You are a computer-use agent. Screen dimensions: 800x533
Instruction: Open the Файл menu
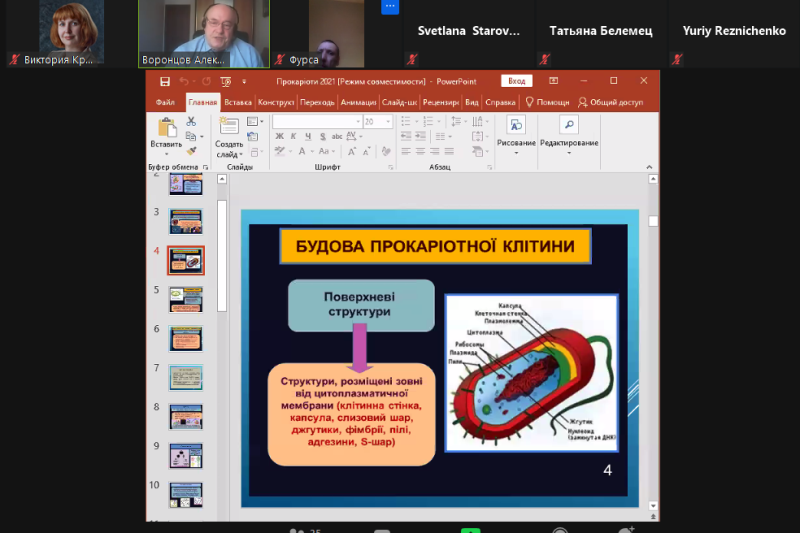(x=165, y=103)
